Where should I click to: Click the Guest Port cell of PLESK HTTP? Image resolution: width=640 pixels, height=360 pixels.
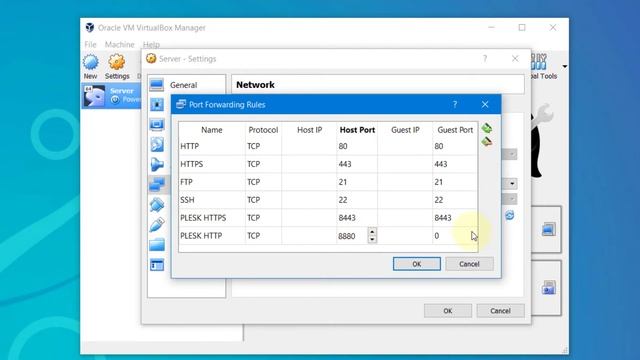coord(455,236)
